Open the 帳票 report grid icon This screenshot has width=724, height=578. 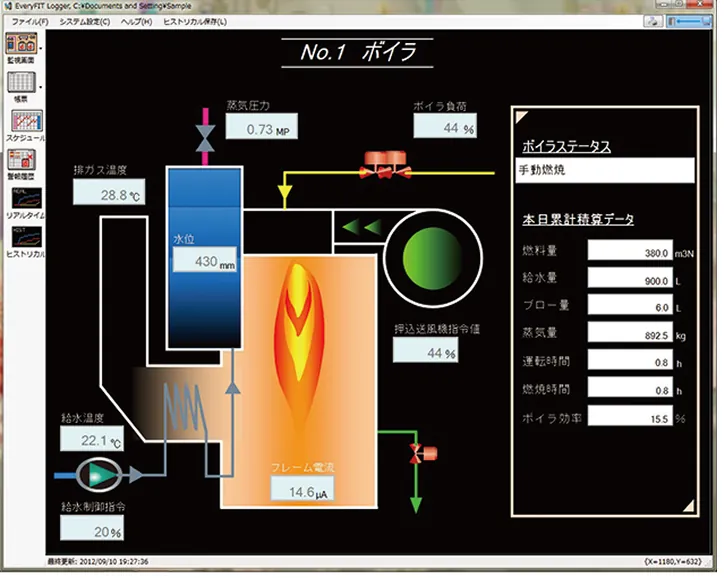point(21,83)
